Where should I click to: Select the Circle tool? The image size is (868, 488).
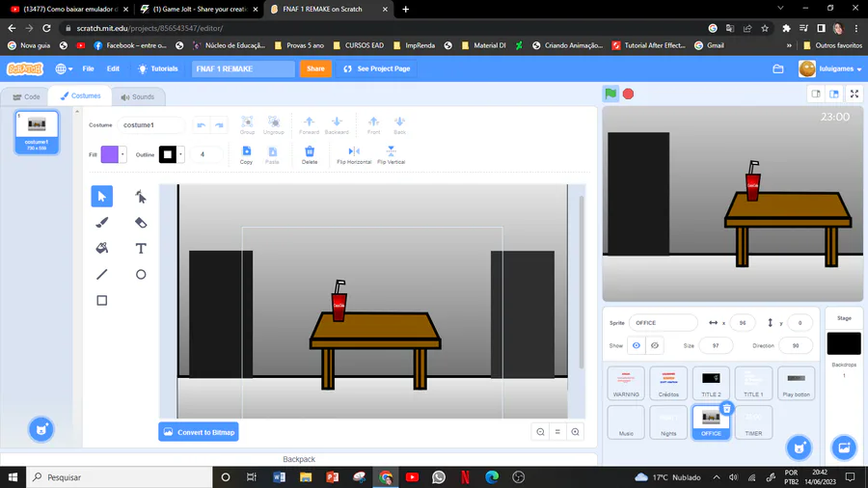tap(141, 275)
